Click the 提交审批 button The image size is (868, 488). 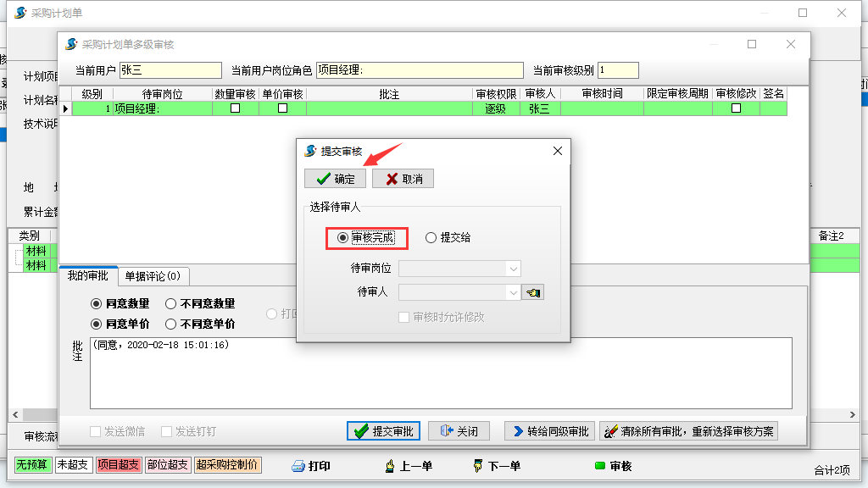click(x=384, y=431)
